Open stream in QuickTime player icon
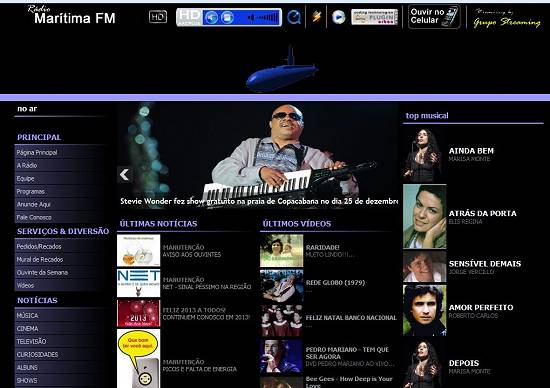The image size is (550, 388). click(294, 17)
